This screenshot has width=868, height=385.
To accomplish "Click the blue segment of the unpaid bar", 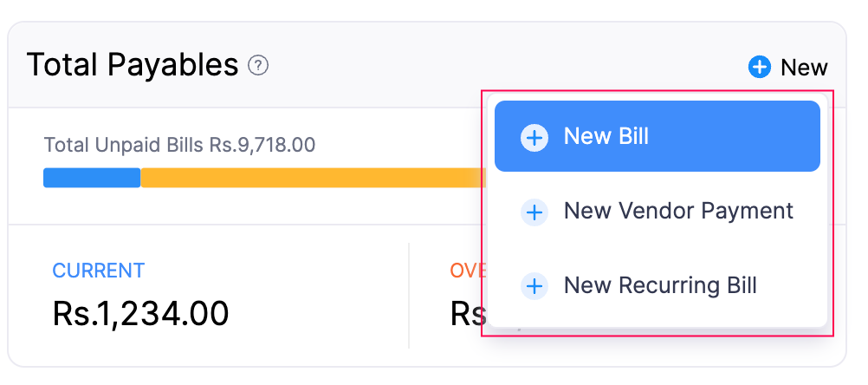I will pos(92,178).
